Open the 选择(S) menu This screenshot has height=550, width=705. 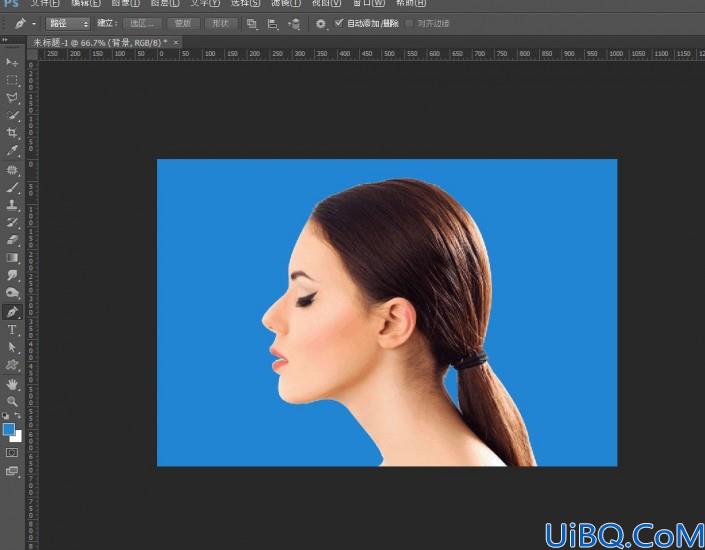pos(245,4)
